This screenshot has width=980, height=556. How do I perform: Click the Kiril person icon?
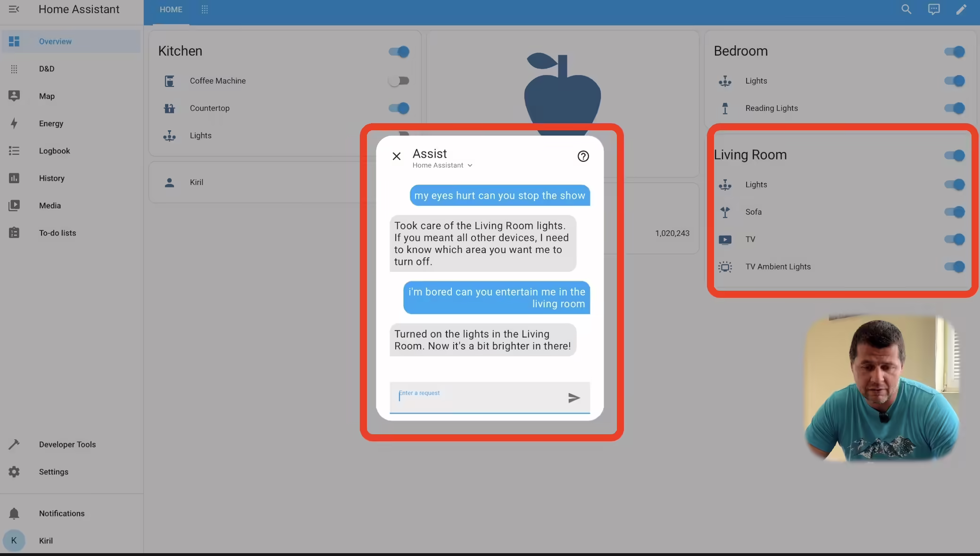click(x=169, y=183)
